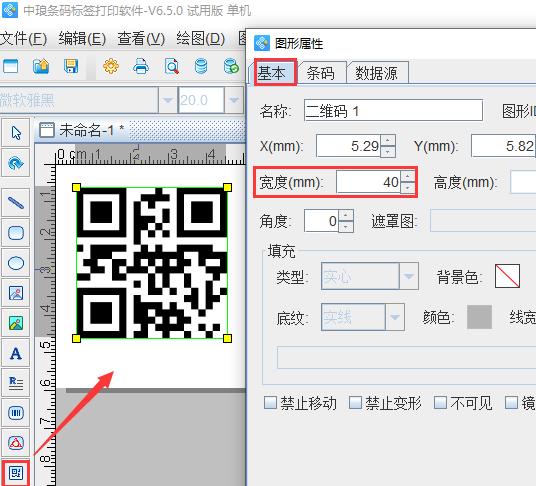Click the 角度 angle value field
The height and width of the screenshot is (486, 536).
tap(321, 221)
